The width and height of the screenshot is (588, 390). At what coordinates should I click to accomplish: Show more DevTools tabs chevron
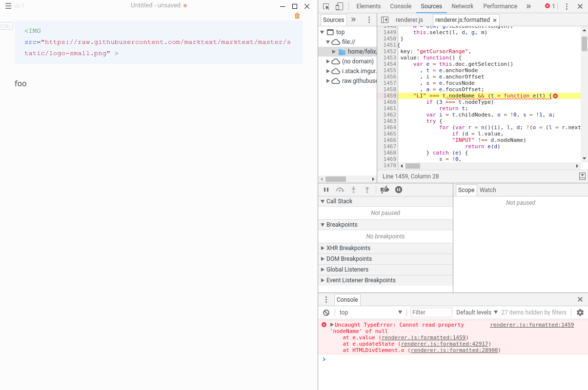(x=528, y=6)
